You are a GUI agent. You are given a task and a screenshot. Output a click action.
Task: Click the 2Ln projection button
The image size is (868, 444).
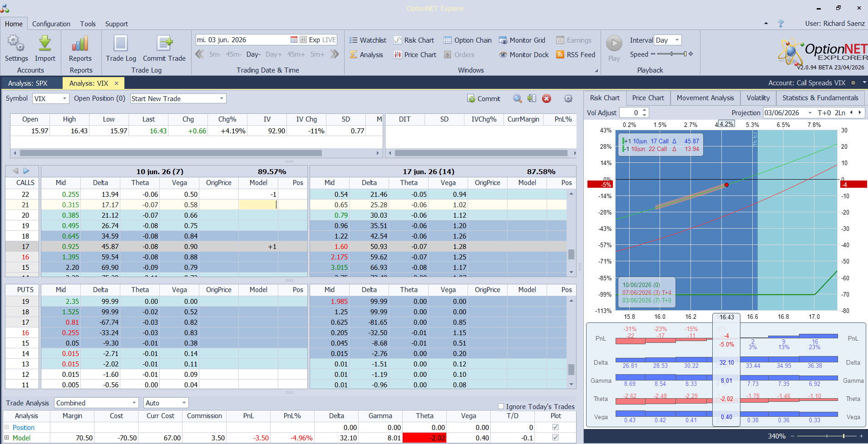(840, 112)
